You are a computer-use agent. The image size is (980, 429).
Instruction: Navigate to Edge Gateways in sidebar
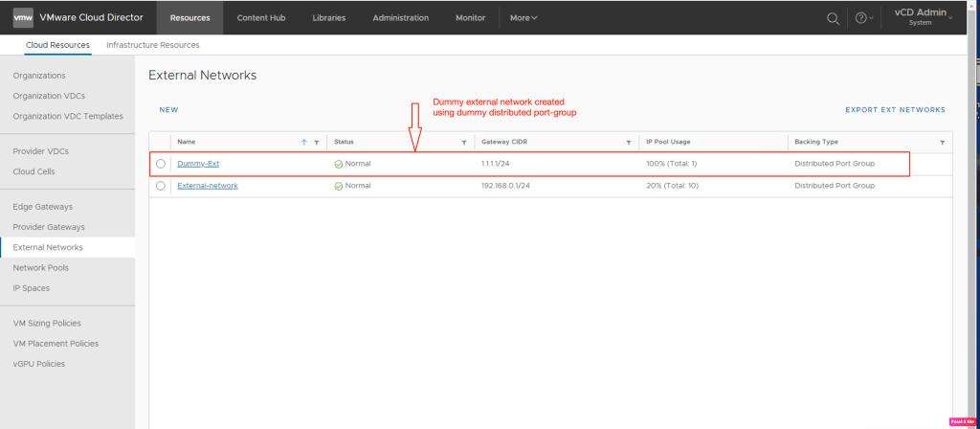42,207
